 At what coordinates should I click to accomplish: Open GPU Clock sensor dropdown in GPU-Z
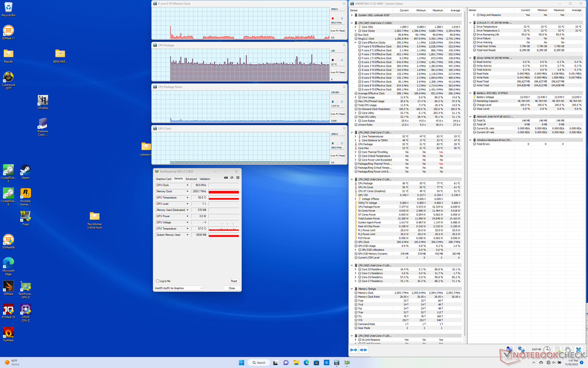point(187,185)
